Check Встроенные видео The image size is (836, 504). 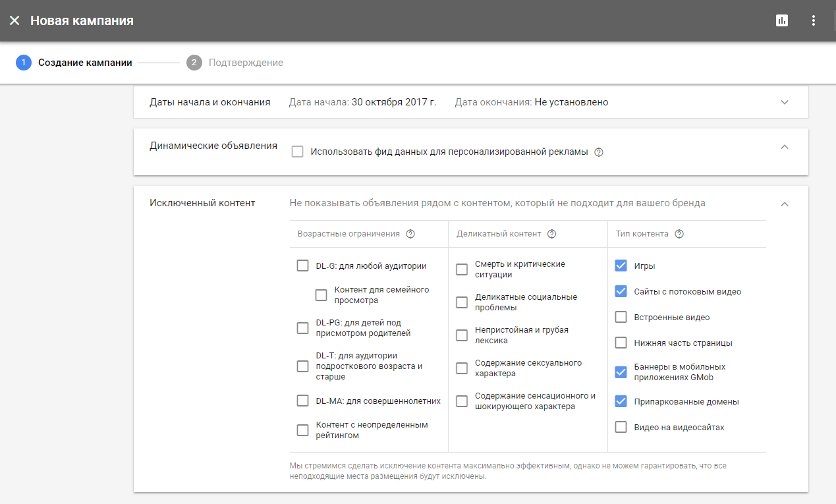coord(621,317)
